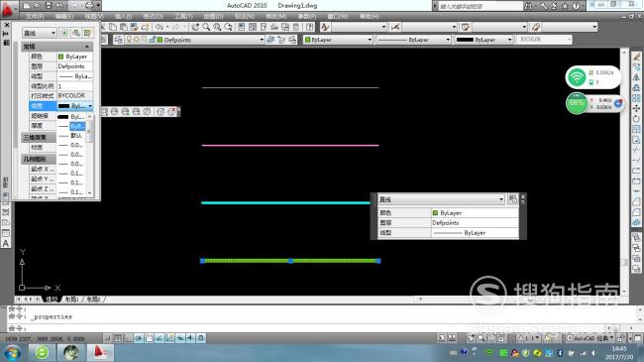
Task: Toggle Object Snap Tracking in status bar
Action: pyautogui.click(x=160, y=338)
